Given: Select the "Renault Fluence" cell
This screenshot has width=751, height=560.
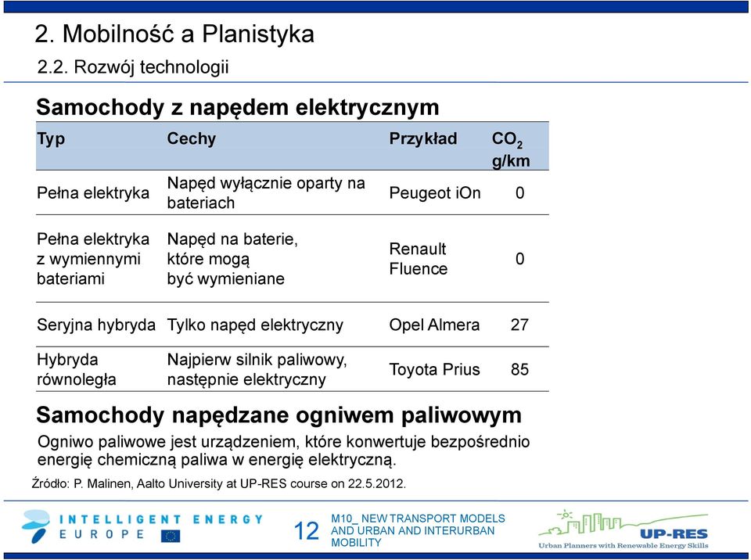Looking at the screenshot, I should (418, 259).
